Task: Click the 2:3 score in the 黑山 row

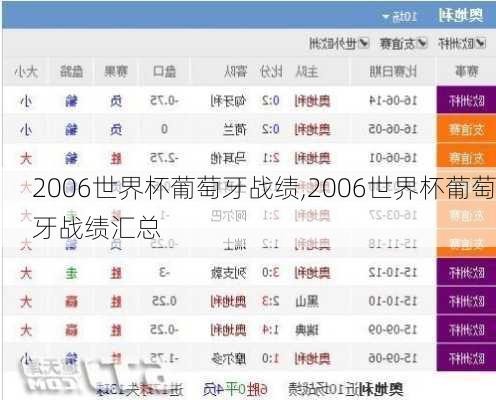Action: (271, 301)
